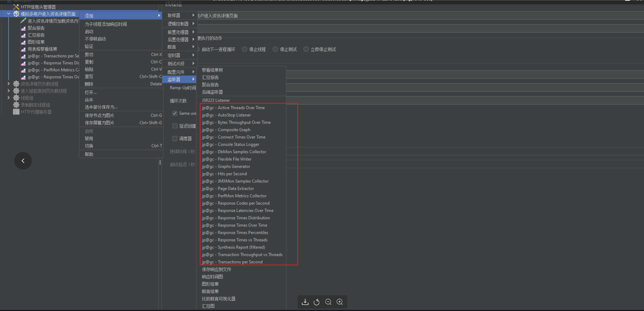644x311 pixels.
Task: Click the 用表格察看结果 listener icon
Action: 23,49
